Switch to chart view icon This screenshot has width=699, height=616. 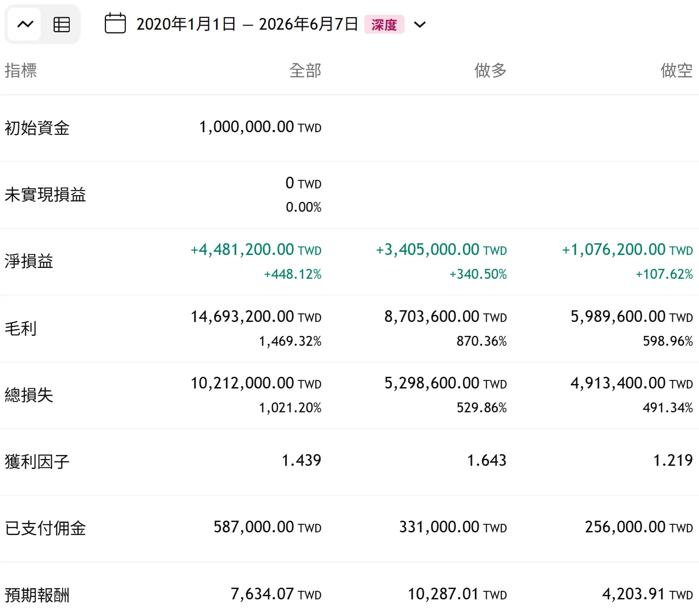click(x=25, y=24)
